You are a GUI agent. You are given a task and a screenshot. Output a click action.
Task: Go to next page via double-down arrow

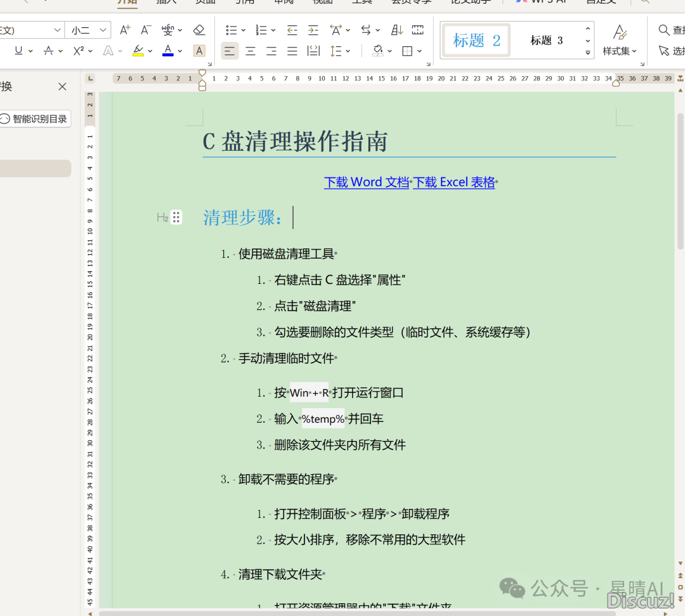click(680, 598)
